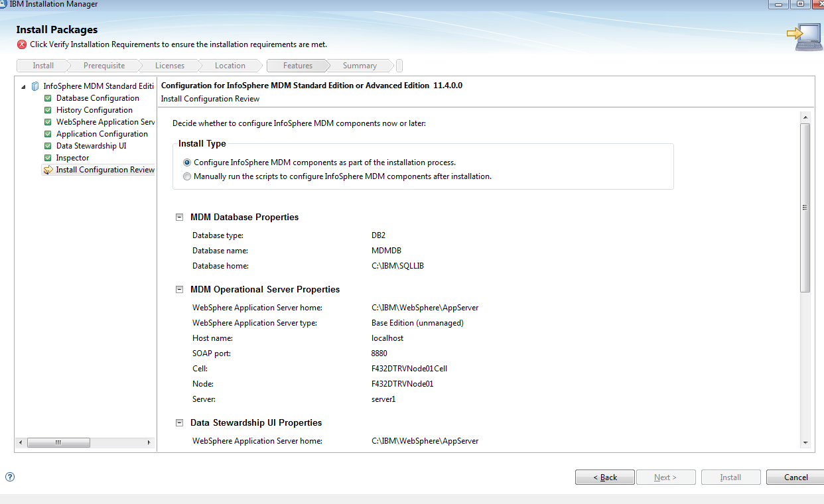The width and height of the screenshot is (824, 504).
Task: Go to the Prerequisite wizard step
Action: pos(104,66)
